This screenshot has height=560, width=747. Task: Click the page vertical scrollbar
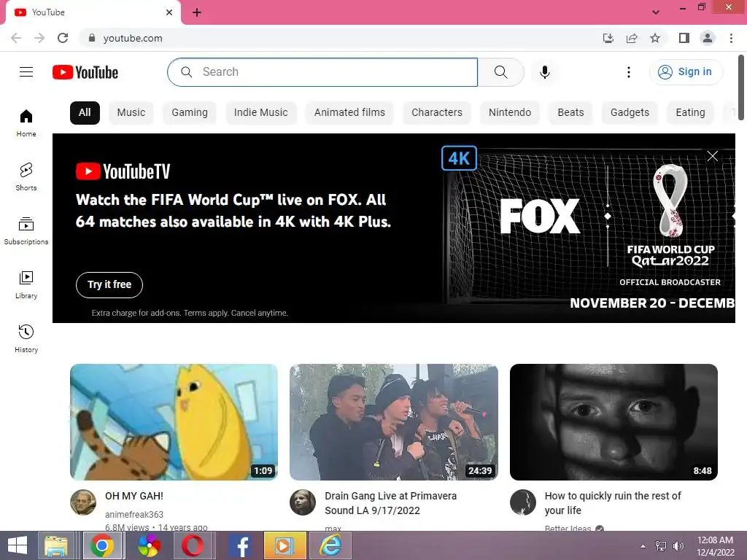[741, 86]
